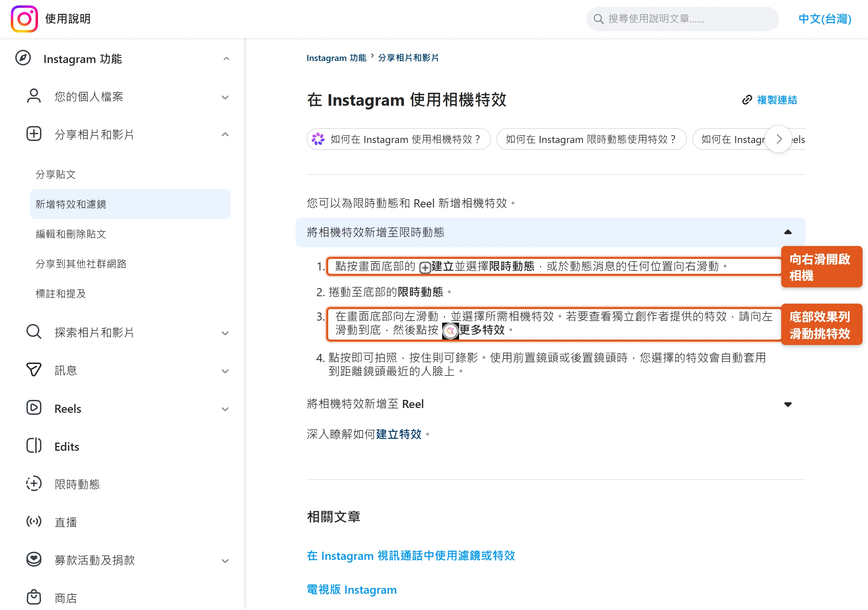Open 在 Instagram 視訊通話中使用濾鏡或特效 article
This screenshot has width=868, height=610.
[x=411, y=555]
